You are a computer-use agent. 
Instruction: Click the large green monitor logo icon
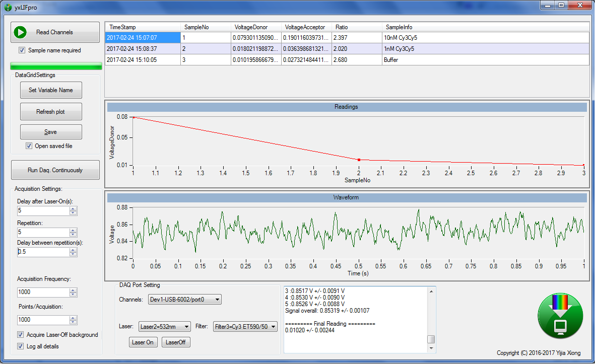(560, 316)
